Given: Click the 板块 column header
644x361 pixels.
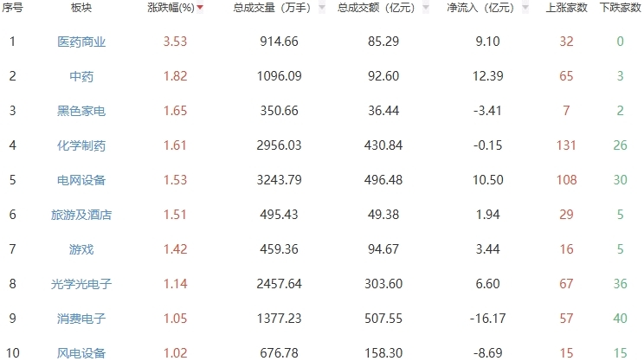Looking at the screenshot, I should [81, 8].
